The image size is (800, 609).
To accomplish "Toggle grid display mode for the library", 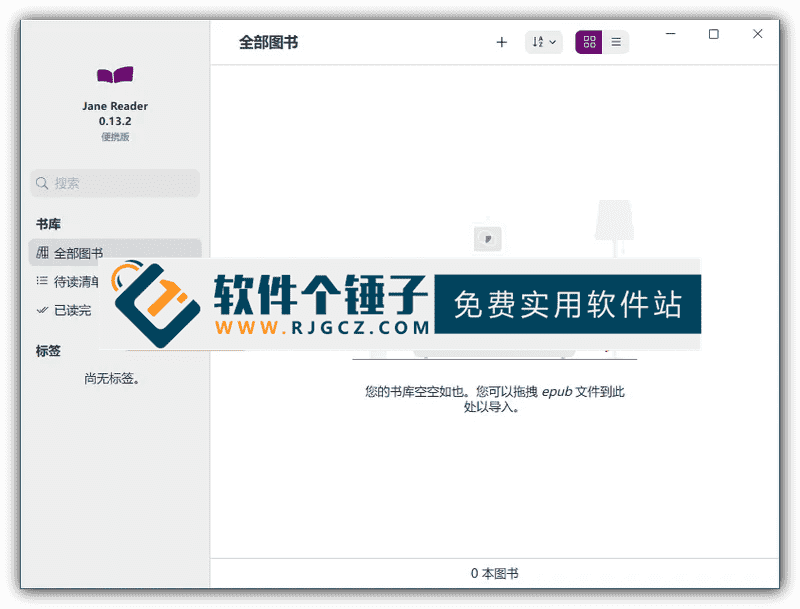I will 589,41.
